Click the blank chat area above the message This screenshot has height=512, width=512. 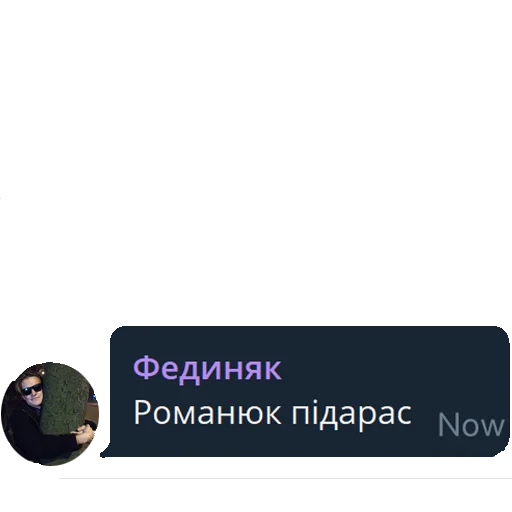click(256, 160)
